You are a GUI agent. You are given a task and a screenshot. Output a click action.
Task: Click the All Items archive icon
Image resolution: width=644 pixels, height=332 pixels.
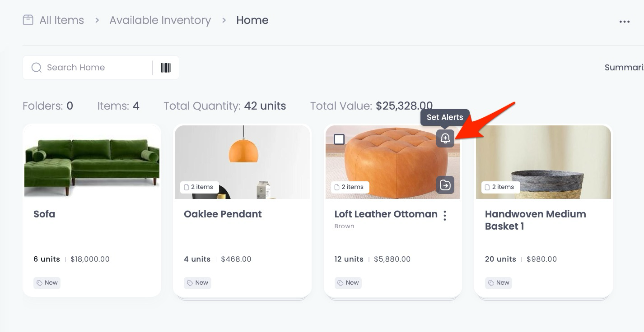pyautogui.click(x=28, y=20)
